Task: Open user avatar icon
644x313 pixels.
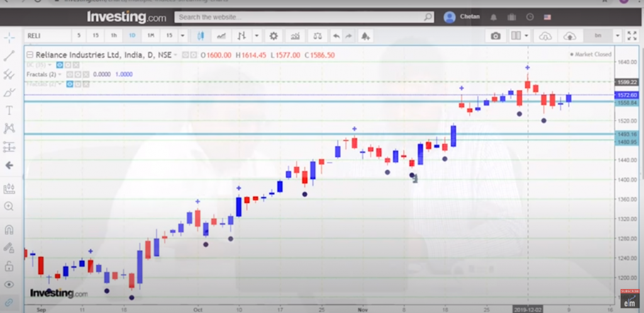Action: coord(450,17)
